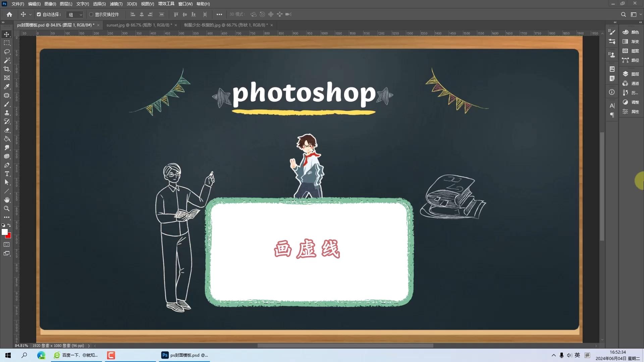Click the vertical scrollbar thumb

[x=602, y=186]
